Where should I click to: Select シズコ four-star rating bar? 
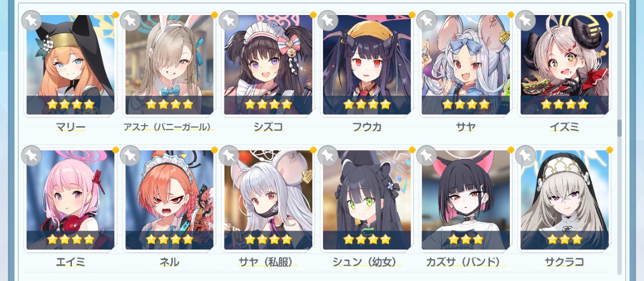[x=268, y=104]
